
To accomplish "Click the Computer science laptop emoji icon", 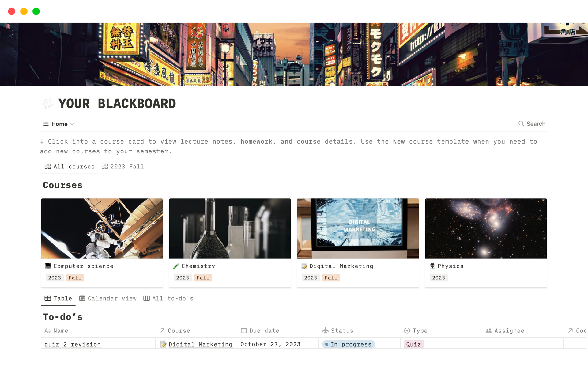I will tap(48, 266).
